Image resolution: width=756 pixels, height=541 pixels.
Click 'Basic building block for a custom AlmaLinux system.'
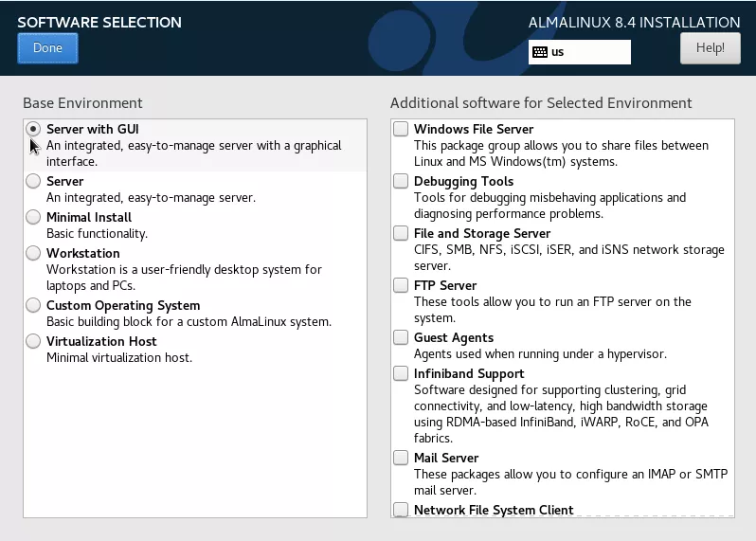click(189, 321)
